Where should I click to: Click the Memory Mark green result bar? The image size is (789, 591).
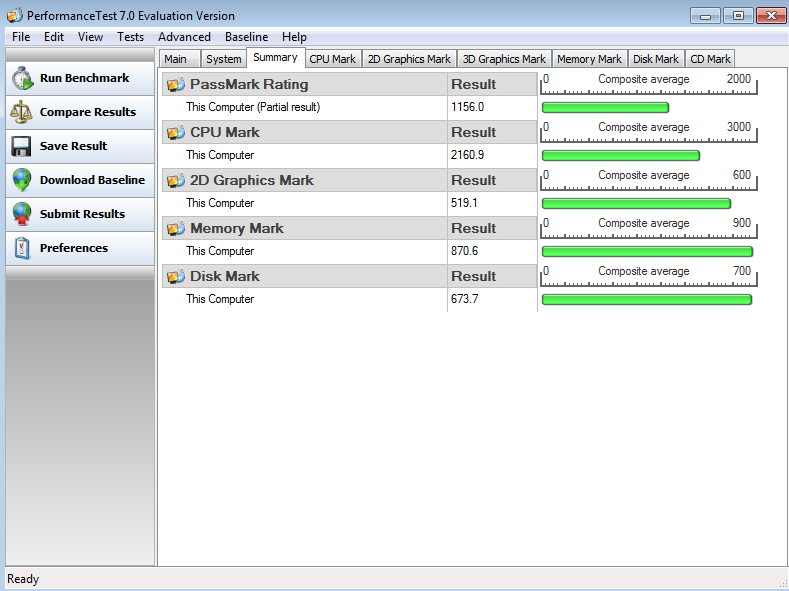(648, 251)
